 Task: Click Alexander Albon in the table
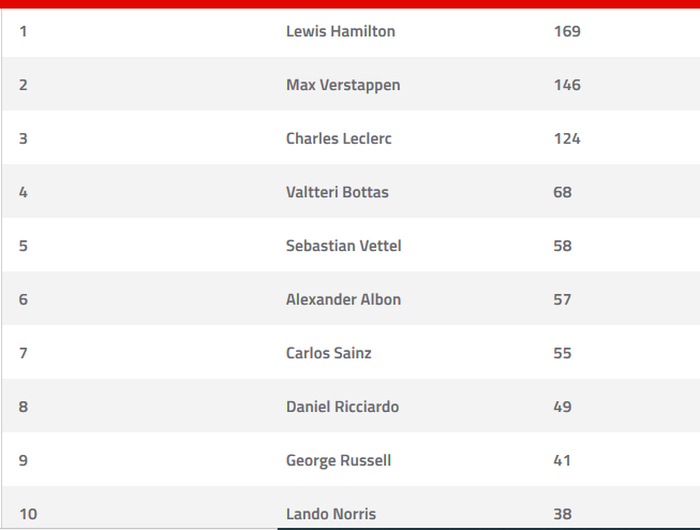coord(343,299)
